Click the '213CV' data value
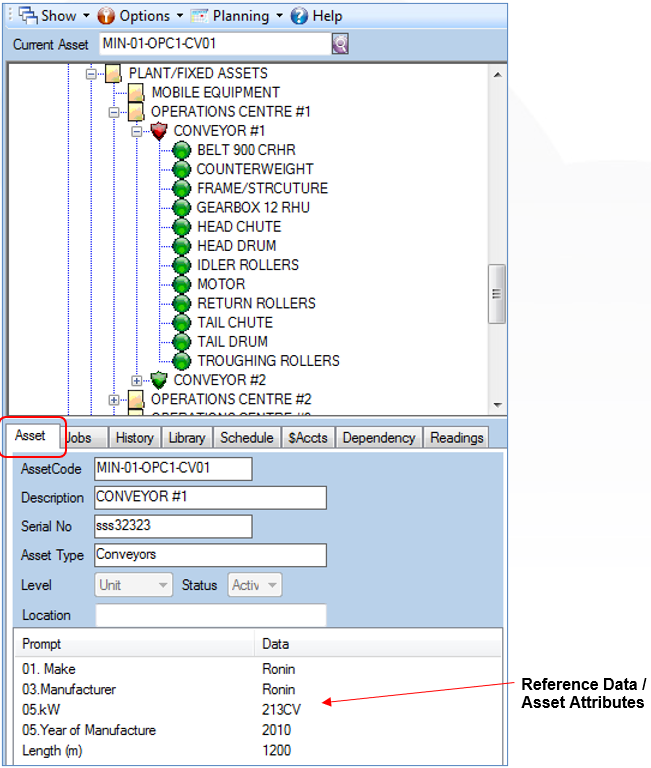The image size is (651, 768). pos(281,710)
